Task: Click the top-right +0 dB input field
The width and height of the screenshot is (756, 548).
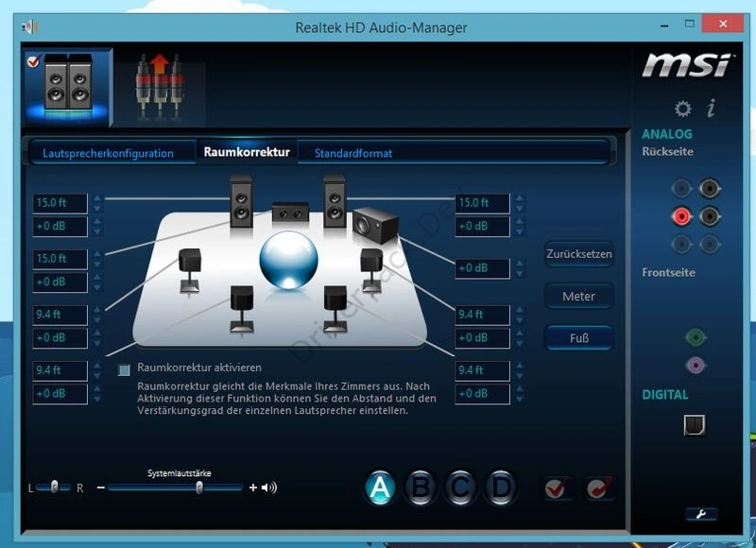Action: [482, 227]
